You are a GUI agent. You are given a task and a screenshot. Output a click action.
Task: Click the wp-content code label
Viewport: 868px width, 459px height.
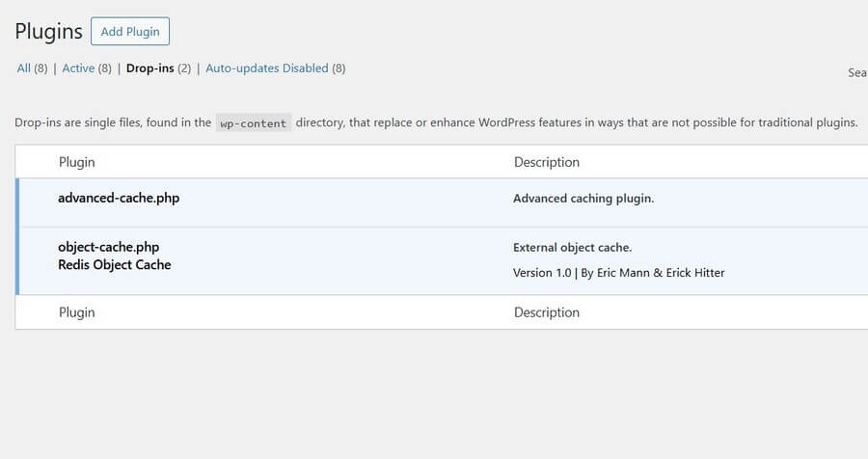click(254, 123)
